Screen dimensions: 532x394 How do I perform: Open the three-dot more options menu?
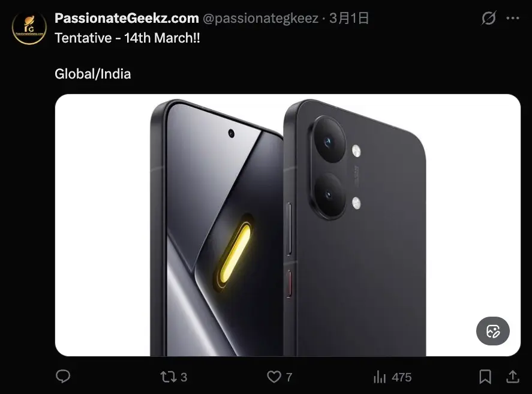click(x=513, y=19)
